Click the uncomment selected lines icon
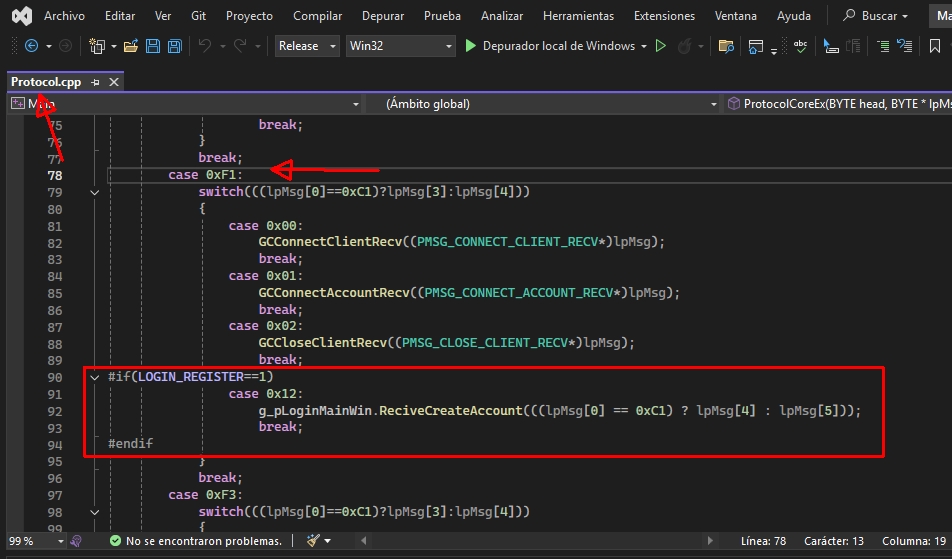Viewport: 952px width, 559px height. pyautogui.click(x=905, y=46)
